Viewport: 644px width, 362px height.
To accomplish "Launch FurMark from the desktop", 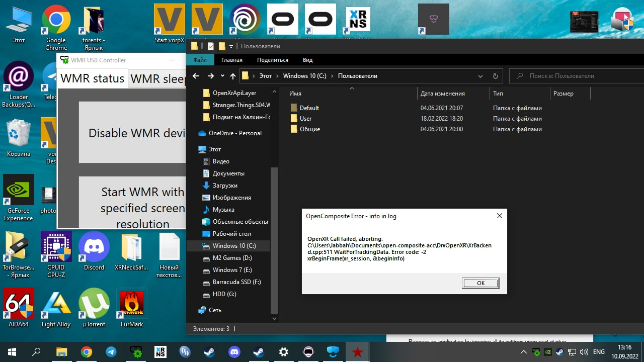I will point(131,303).
